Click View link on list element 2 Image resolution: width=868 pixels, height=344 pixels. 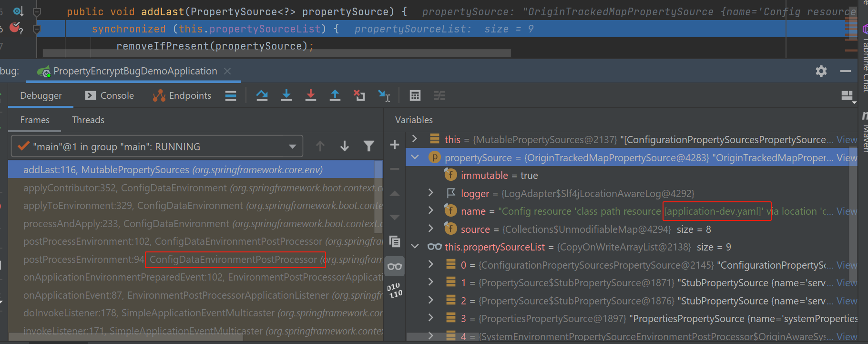pyautogui.click(x=847, y=301)
